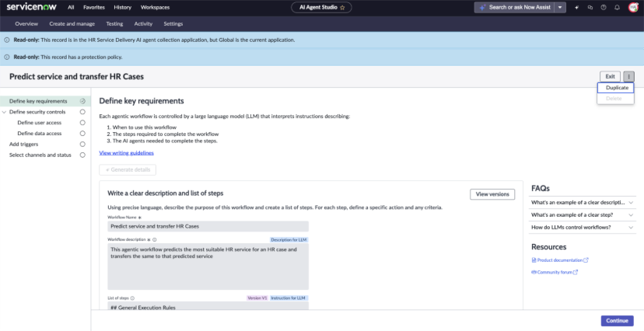Open the help icon in the header

(x=604, y=8)
